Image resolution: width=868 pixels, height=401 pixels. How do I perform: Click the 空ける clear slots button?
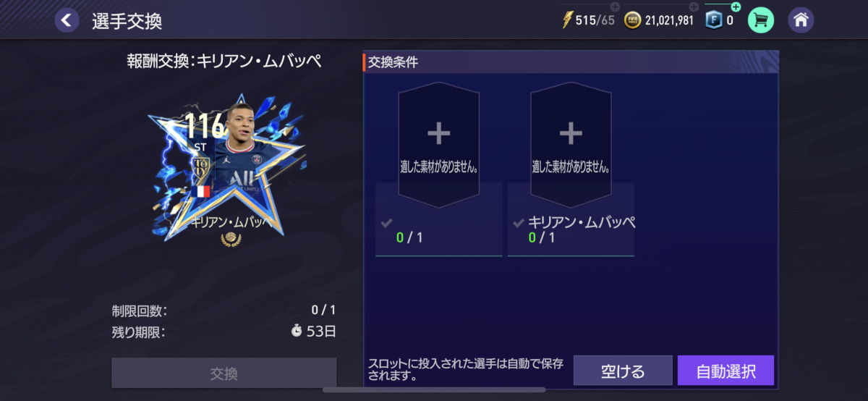(x=623, y=371)
